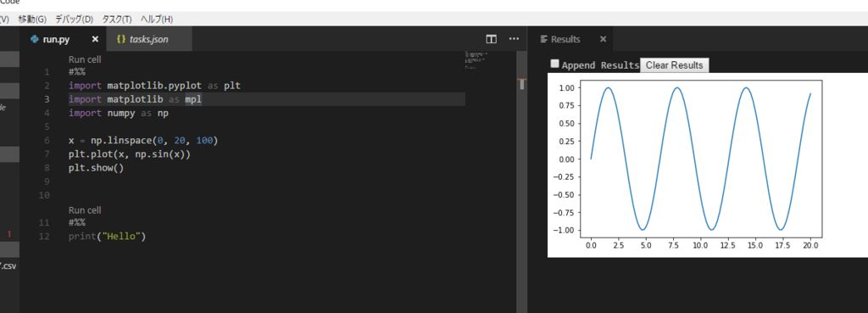Close the Results panel tab
The image size is (868, 313).
point(604,39)
